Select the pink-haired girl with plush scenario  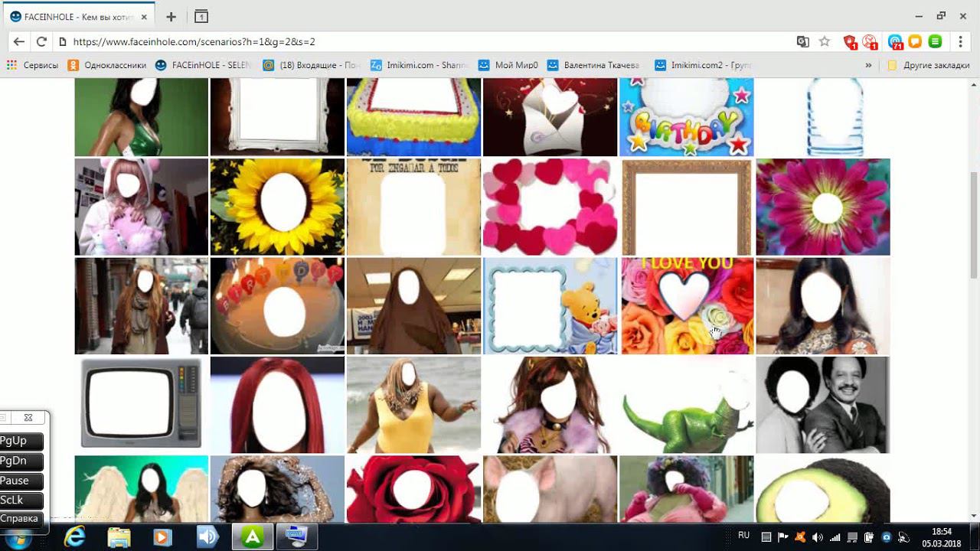[142, 207]
